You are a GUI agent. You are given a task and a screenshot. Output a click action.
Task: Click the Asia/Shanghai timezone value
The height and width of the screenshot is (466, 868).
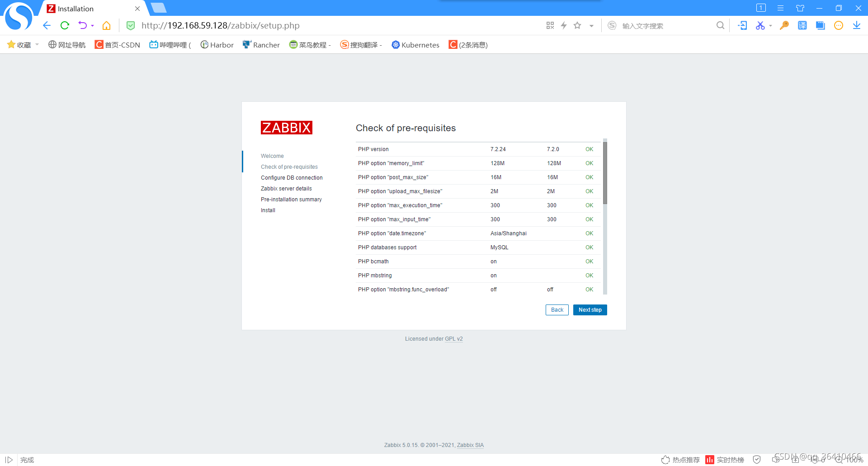[x=509, y=233]
